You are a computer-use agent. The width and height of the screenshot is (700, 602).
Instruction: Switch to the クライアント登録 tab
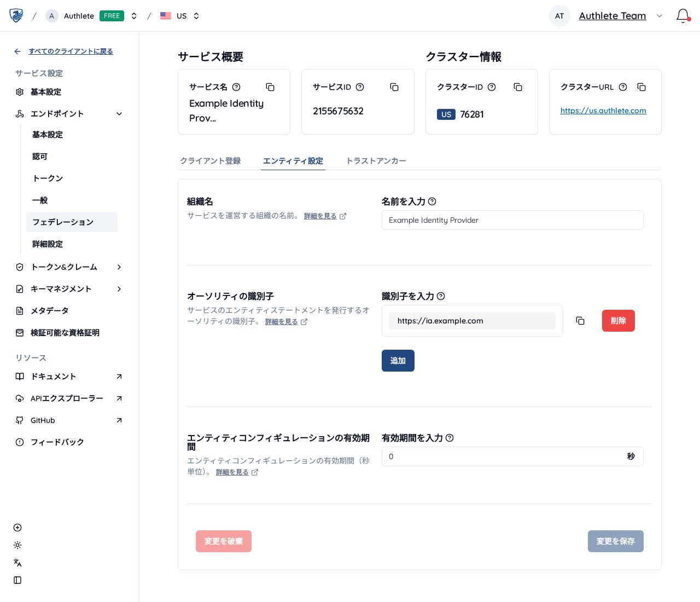click(x=211, y=161)
